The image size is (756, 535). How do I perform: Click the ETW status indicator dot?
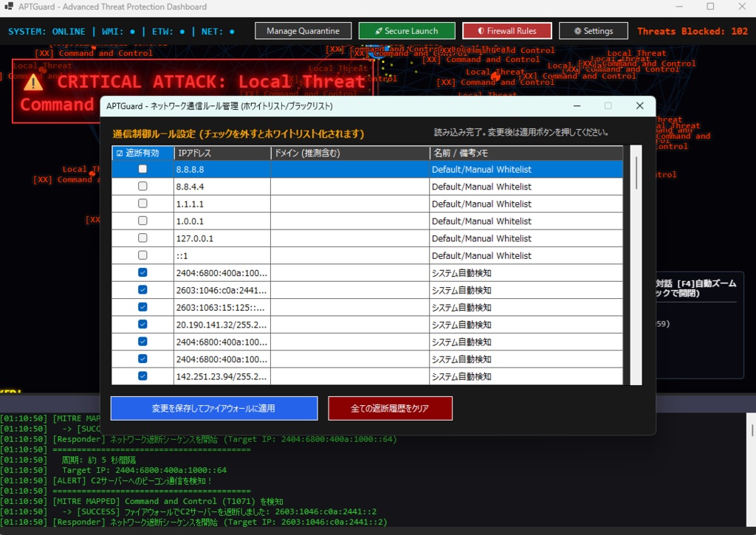tap(182, 32)
